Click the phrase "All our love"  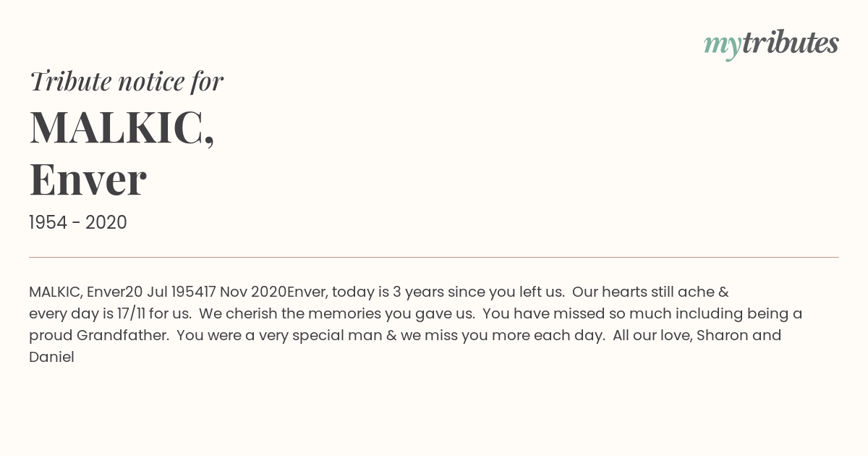tap(651, 336)
